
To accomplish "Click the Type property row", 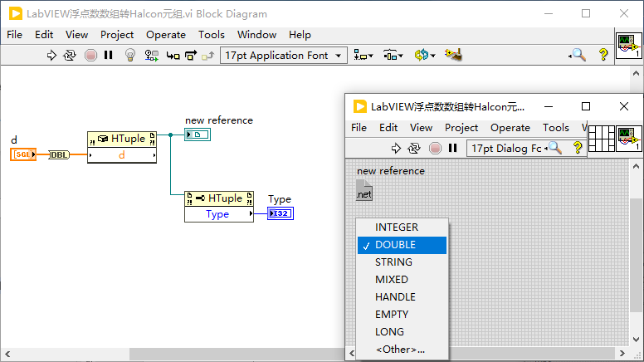I will click(x=219, y=214).
